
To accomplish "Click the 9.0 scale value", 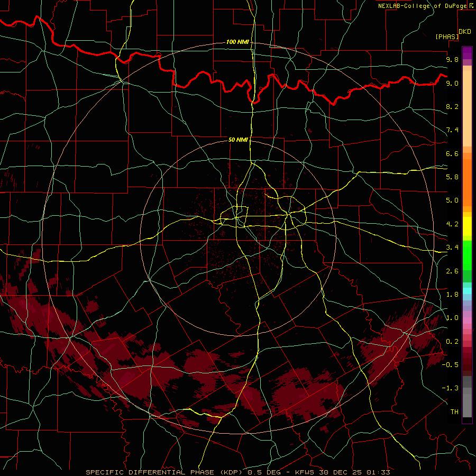I will 452,83.
